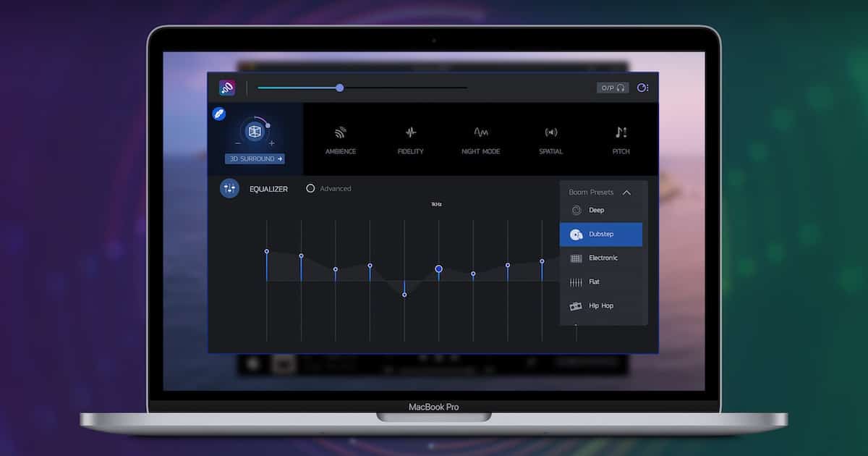The width and height of the screenshot is (868, 456).
Task: Select the Spatial effect icon
Action: click(x=550, y=133)
